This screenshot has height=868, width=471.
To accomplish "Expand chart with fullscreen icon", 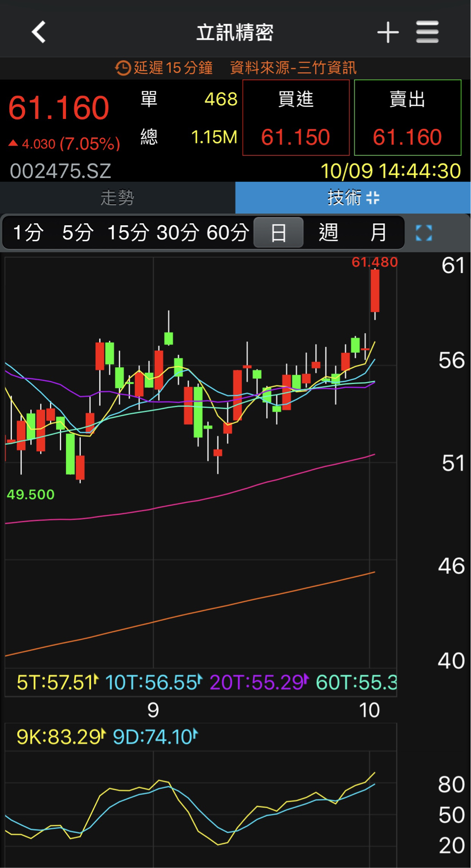I will (424, 233).
